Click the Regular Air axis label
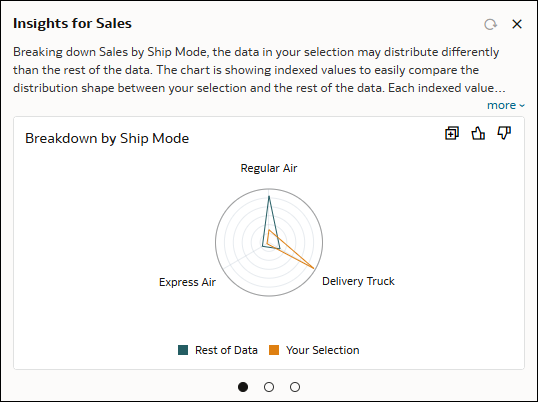The height and width of the screenshot is (402, 538). click(x=269, y=168)
